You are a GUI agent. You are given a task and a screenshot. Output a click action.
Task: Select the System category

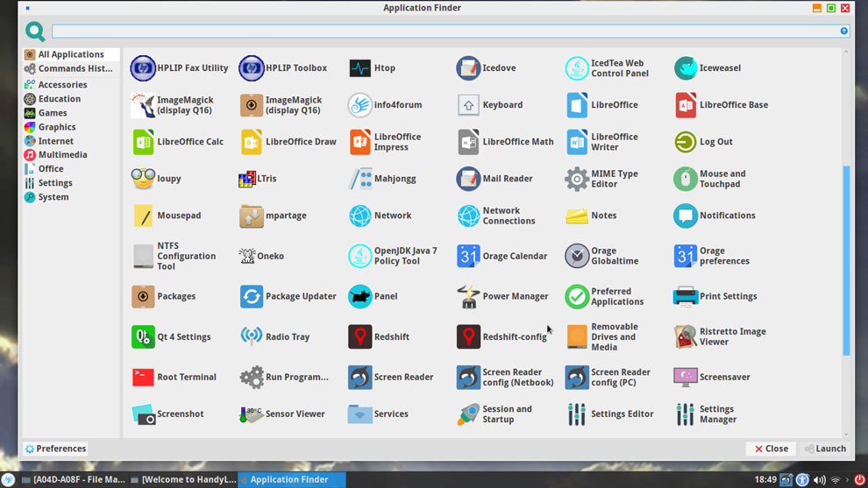pyautogui.click(x=71, y=197)
